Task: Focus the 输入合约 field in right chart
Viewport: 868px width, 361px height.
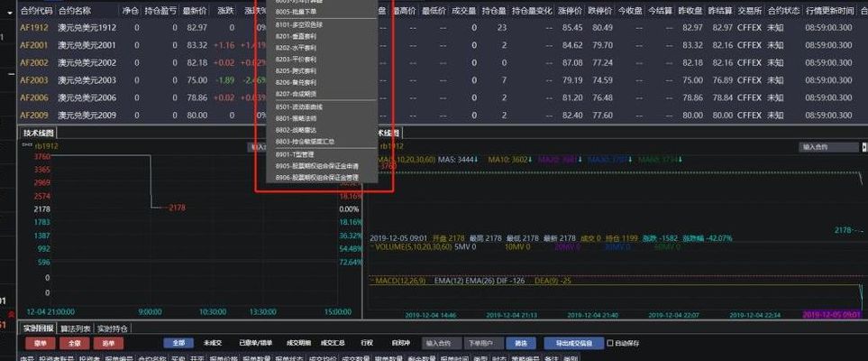Action: (828, 147)
